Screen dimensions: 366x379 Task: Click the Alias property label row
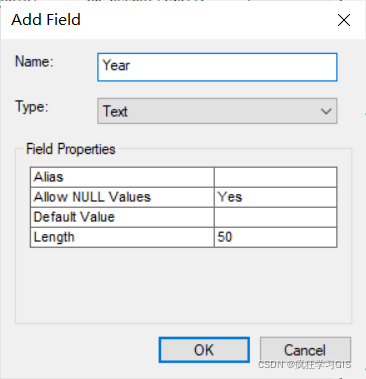(x=122, y=177)
